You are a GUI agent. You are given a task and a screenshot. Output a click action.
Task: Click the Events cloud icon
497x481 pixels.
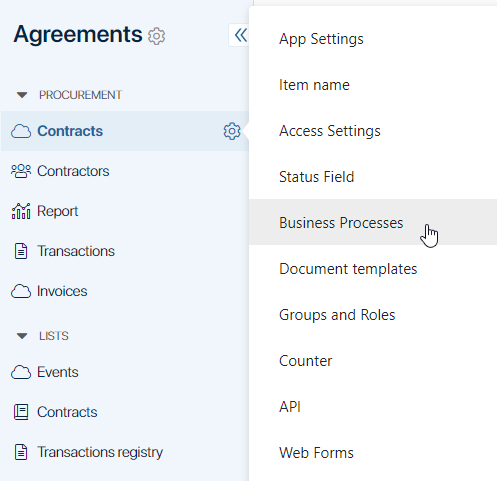[21, 372]
